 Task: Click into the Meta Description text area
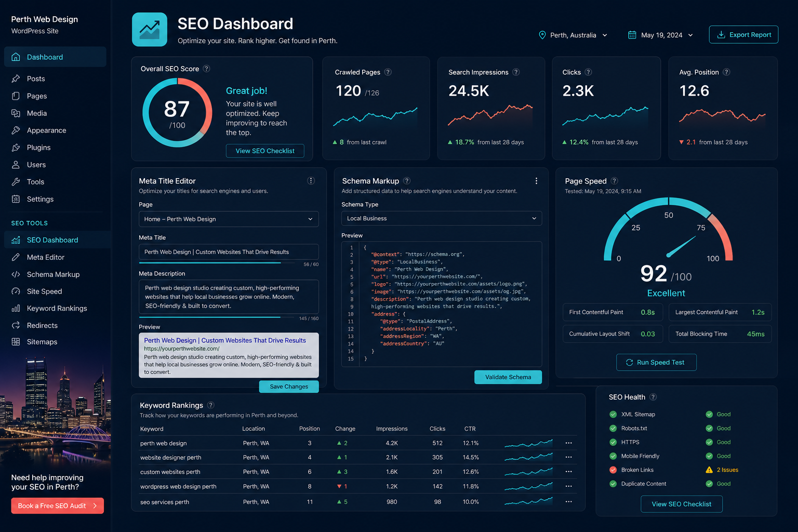coord(229,297)
